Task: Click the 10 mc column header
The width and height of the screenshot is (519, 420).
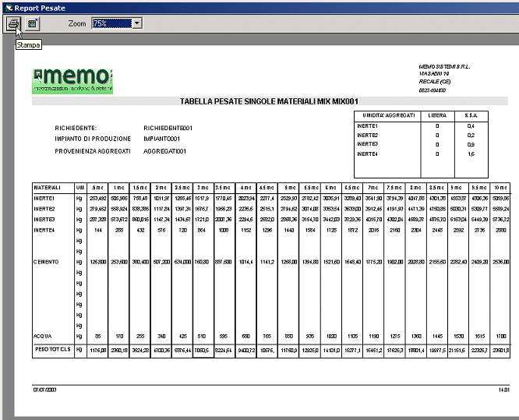Action: point(501,188)
